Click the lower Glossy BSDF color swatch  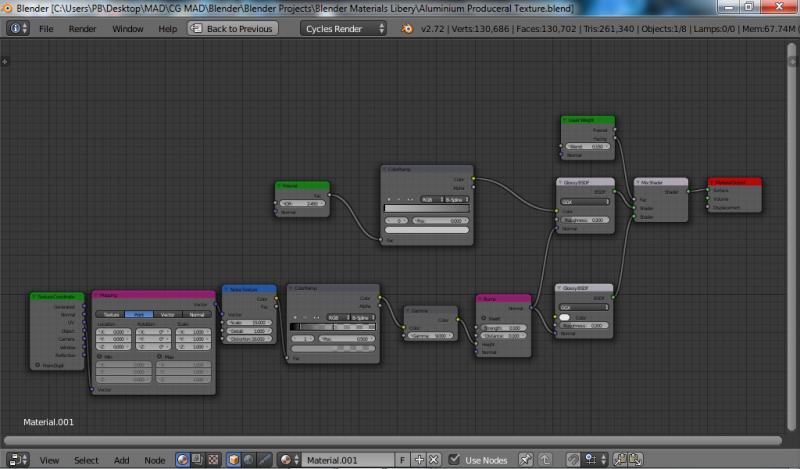point(566,317)
